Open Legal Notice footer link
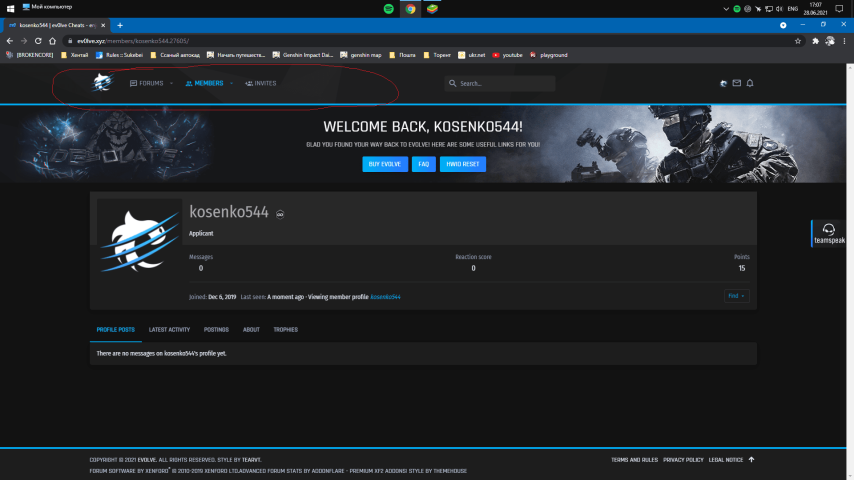The image size is (854, 480). 725,460
